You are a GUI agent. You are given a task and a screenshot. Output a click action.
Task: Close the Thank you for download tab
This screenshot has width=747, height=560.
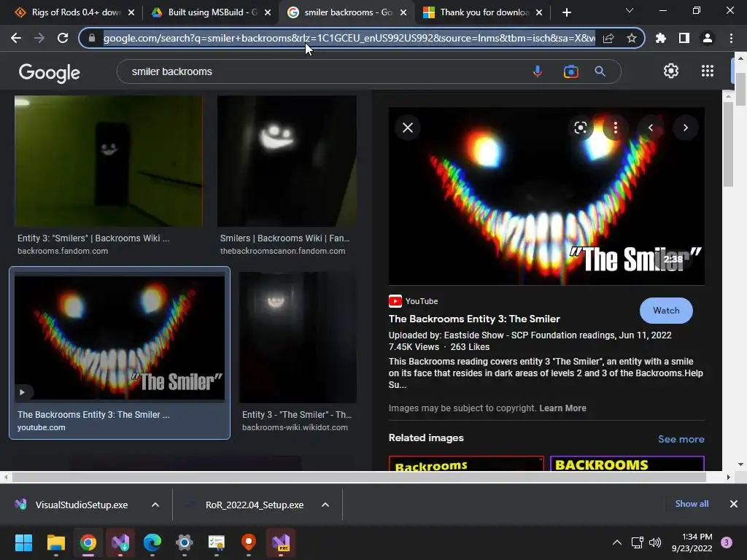click(x=539, y=12)
